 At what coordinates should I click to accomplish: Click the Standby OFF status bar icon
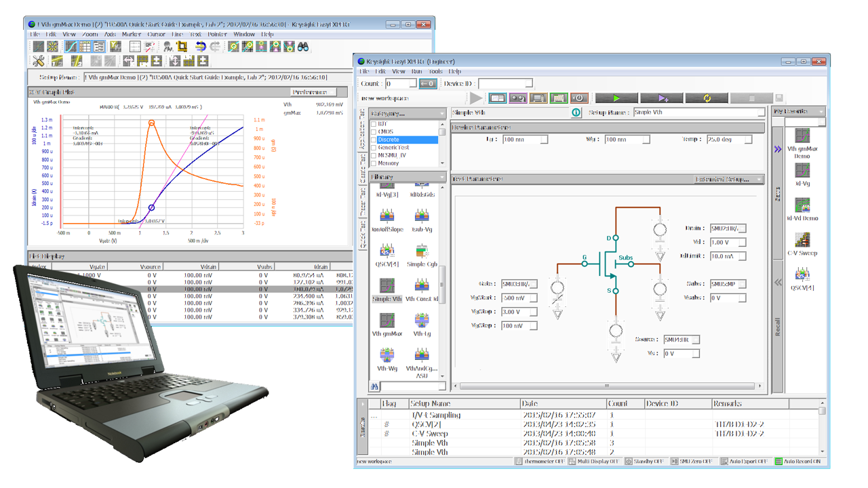[x=629, y=462]
